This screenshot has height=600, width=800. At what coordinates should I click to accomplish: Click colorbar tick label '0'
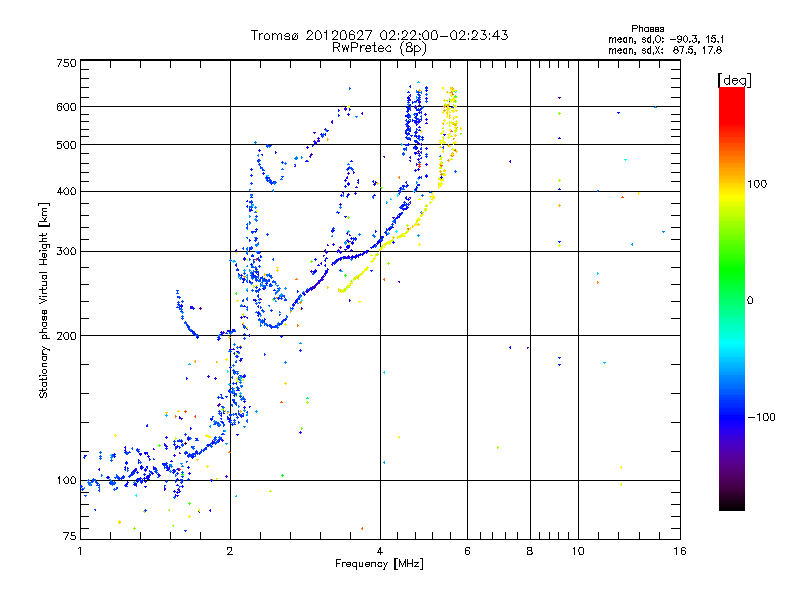click(750, 300)
